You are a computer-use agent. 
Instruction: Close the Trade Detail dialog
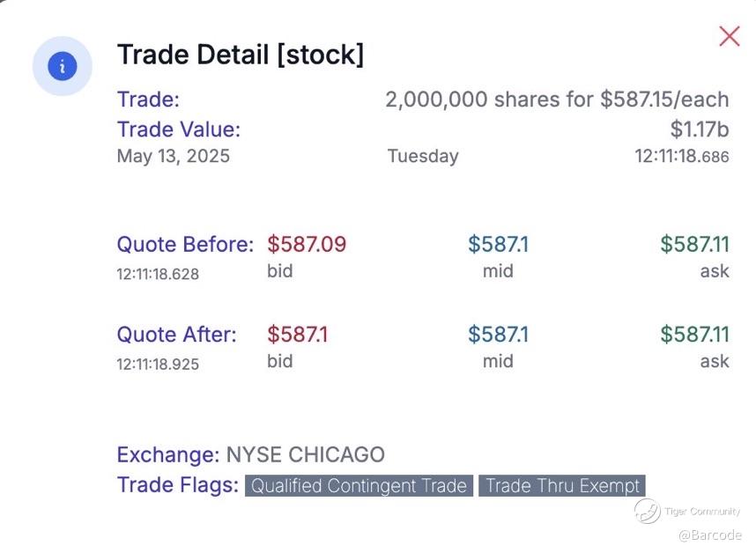tap(729, 36)
